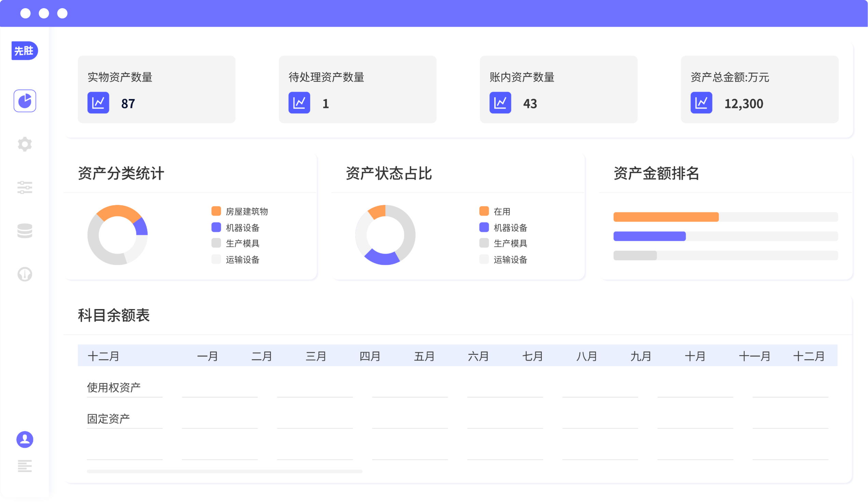Select the 十一月 column header
Viewport: 868px width, 502px height.
tap(754, 356)
